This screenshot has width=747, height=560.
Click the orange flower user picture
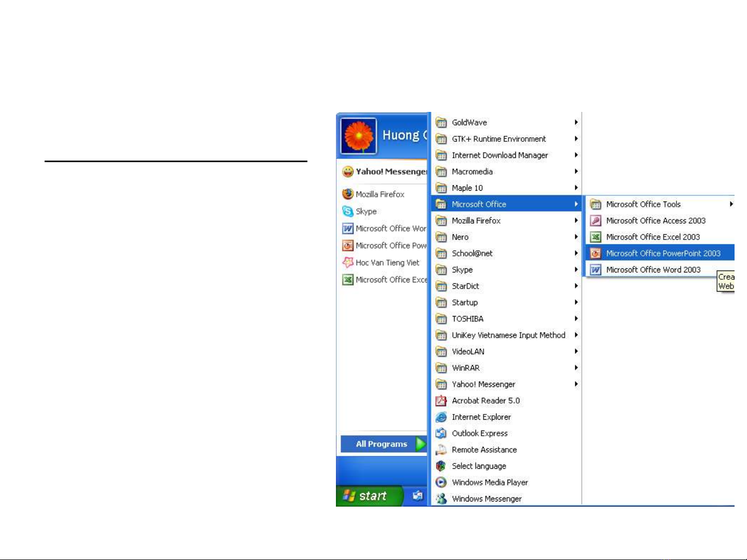(358, 136)
